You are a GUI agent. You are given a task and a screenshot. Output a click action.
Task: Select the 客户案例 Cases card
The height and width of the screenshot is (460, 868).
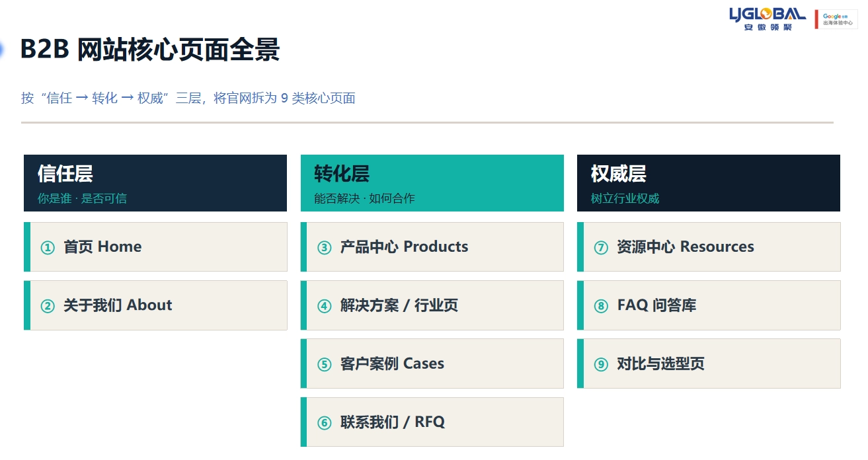[432, 364]
